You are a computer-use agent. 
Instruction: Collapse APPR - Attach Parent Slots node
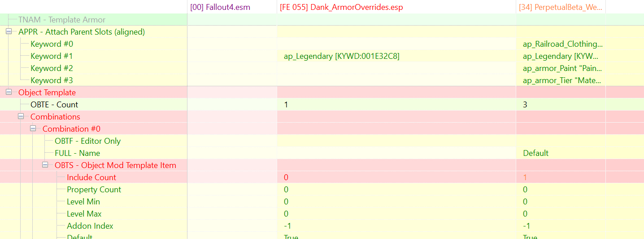[x=9, y=32]
